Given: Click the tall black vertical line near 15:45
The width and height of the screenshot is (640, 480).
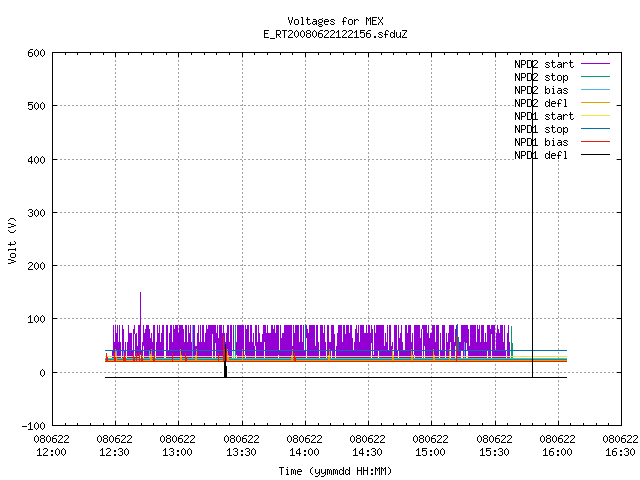Looking at the screenshot, I should (x=532, y=220).
